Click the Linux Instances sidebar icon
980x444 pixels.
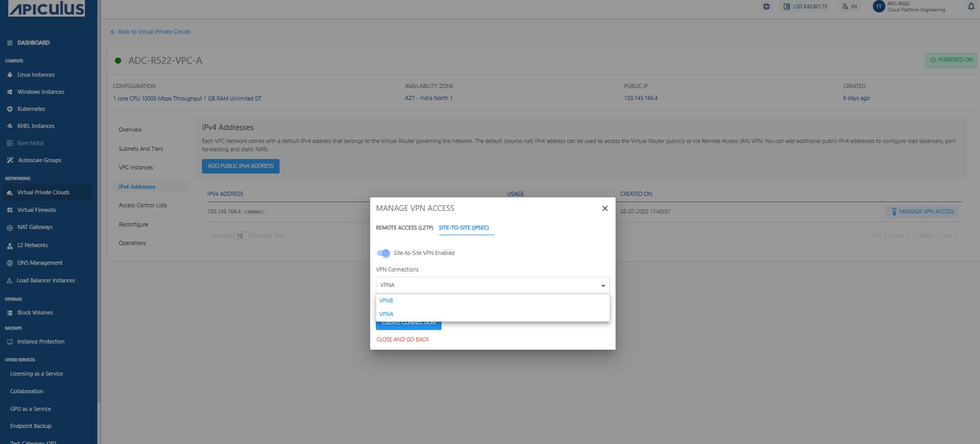[10, 75]
